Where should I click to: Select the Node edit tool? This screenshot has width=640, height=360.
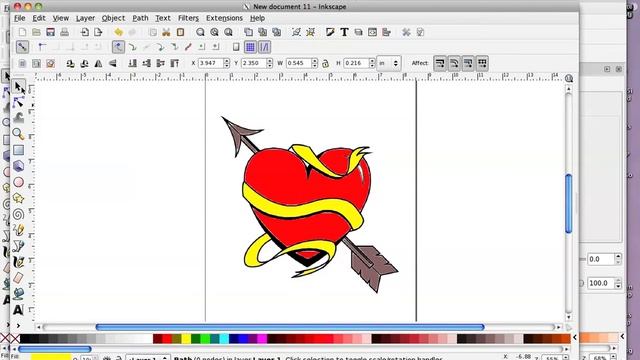pos(18,102)
